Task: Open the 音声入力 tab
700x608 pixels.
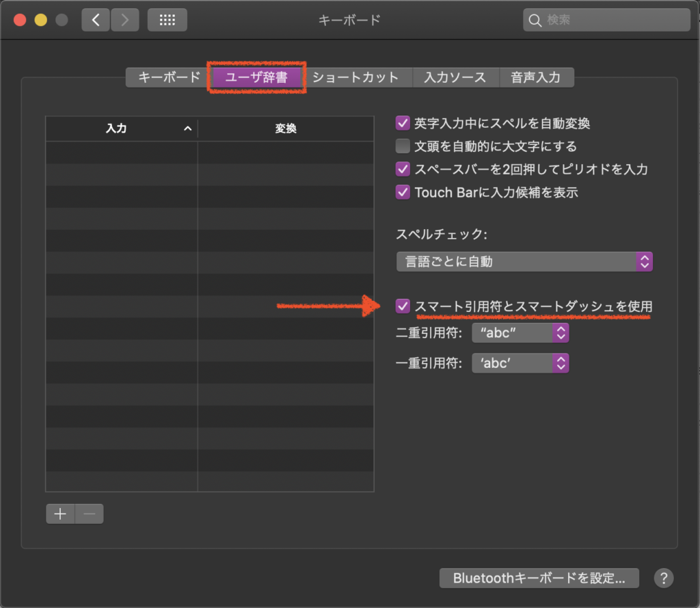Action: [536, 77]
